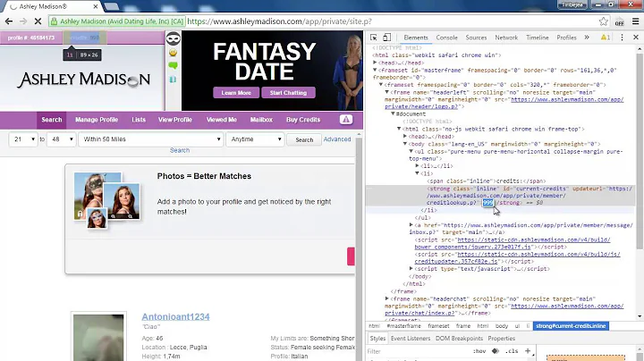
Task: Switch to Event Listeners pane
Action: [411, 339]
